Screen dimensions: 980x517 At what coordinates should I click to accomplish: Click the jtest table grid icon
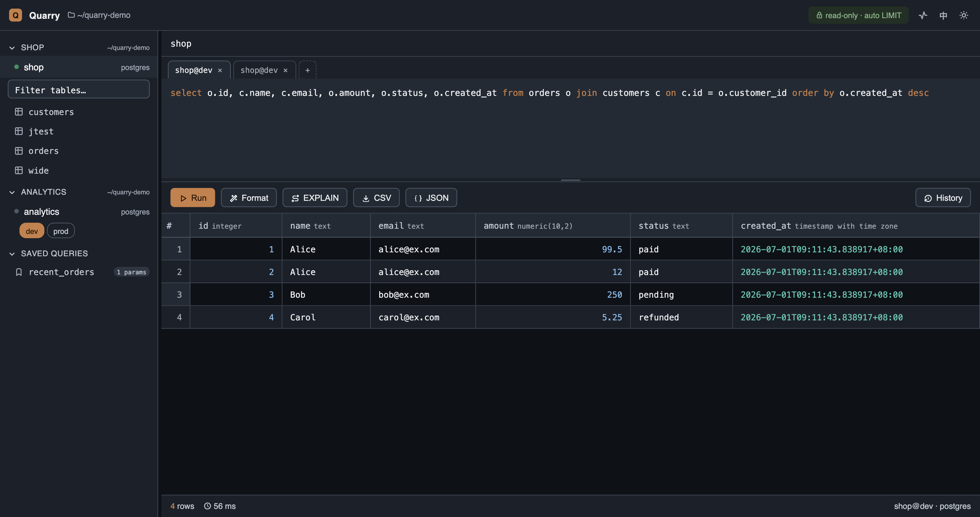tap(19, 131)
